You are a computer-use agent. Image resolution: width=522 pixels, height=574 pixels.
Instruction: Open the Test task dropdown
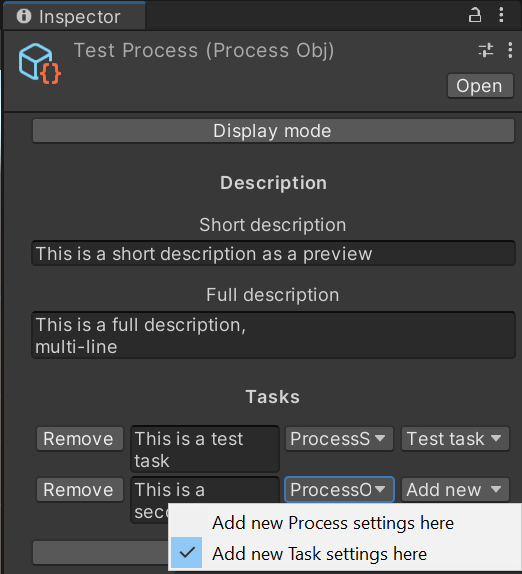tap(455, 439)
